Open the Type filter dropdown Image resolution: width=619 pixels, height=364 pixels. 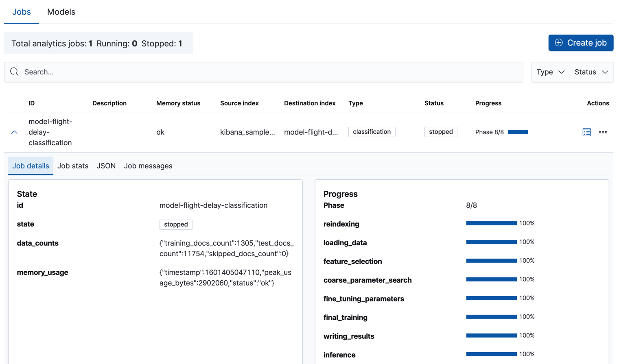click(x=550, y=72)
